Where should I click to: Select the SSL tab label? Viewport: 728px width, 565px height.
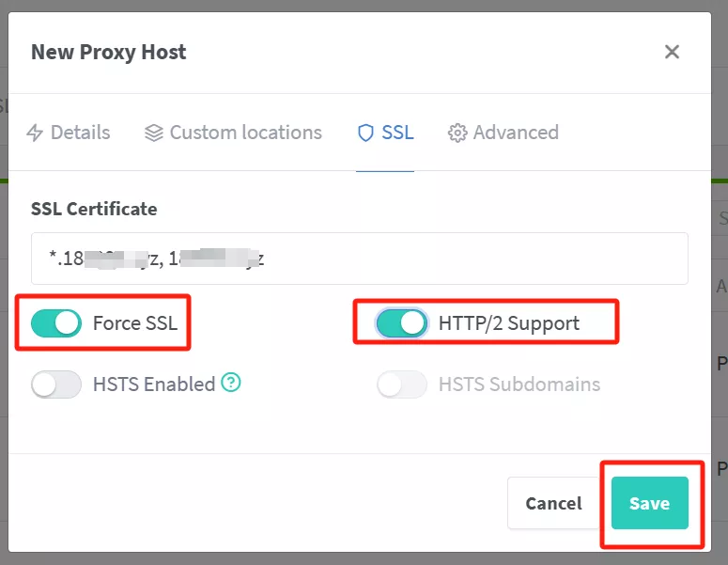coord(397,133)
